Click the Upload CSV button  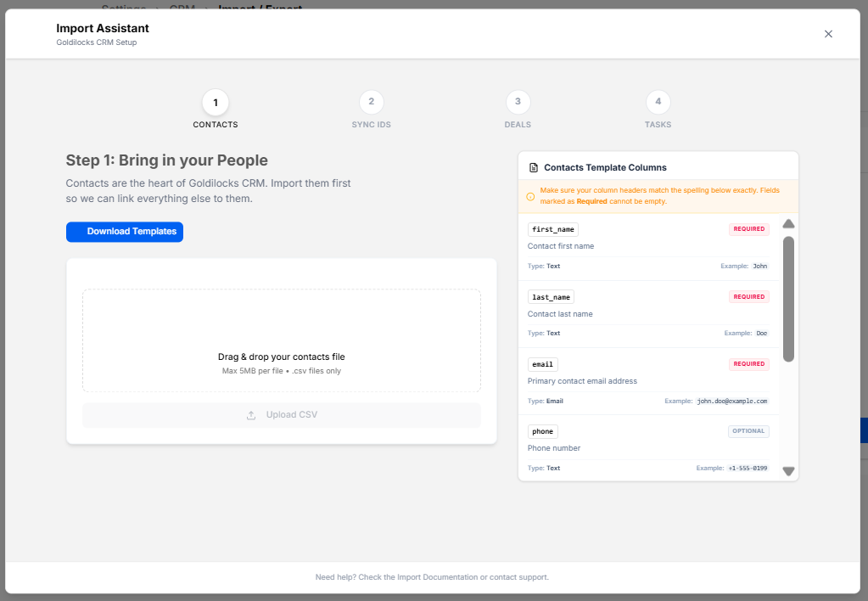pos(282,415)
